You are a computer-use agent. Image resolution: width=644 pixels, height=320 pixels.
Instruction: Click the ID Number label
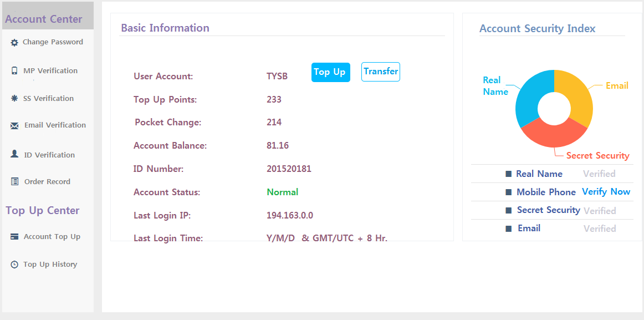(158, 169)
